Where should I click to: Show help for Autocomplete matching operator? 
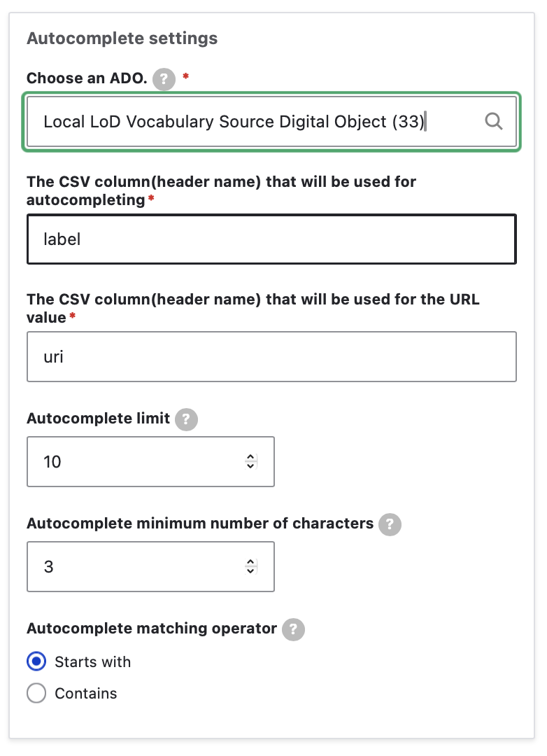293,629
